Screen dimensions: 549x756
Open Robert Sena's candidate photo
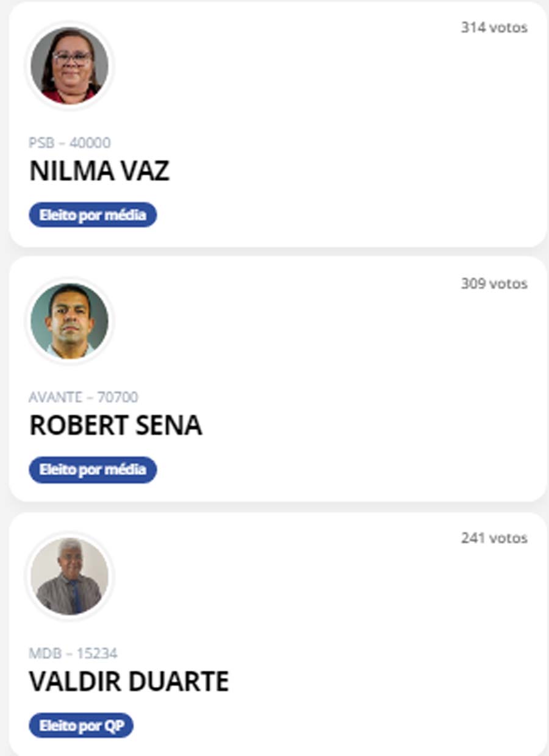(x=70, y=321)
